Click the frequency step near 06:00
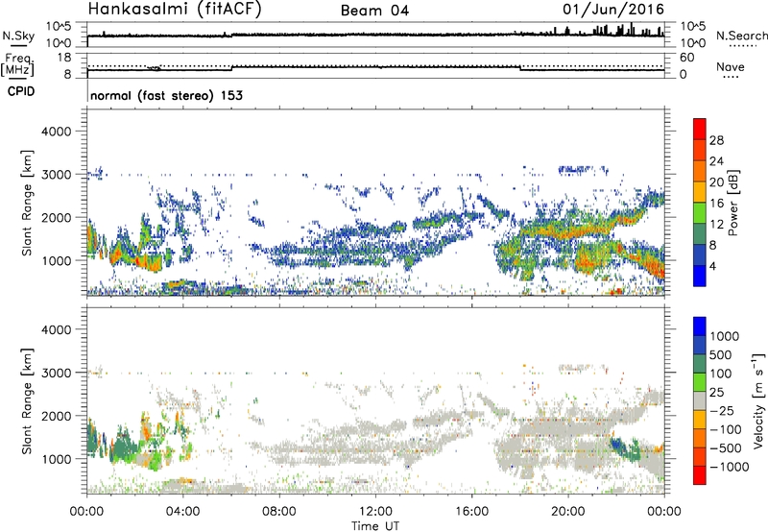Screen dimensions: 768x532 click(x=231, y=68)
